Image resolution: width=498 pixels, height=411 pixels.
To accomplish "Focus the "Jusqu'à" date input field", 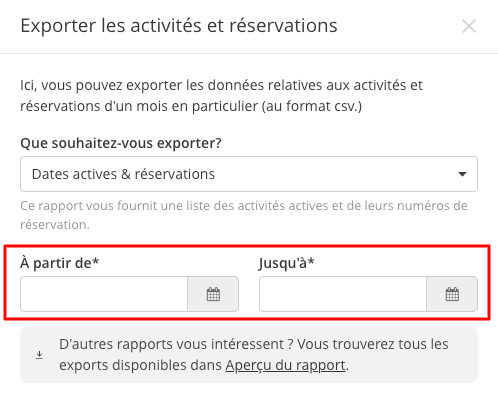I will click(343, 294).
